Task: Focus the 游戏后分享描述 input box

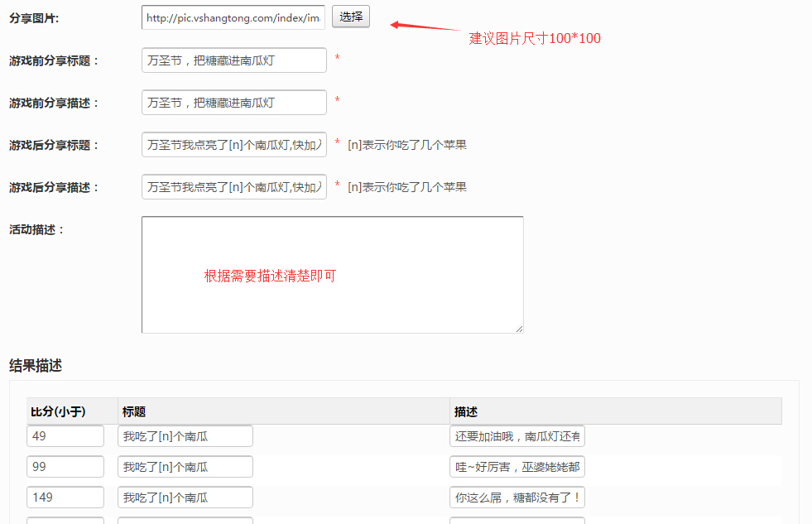Action: [x=233, y=187]
